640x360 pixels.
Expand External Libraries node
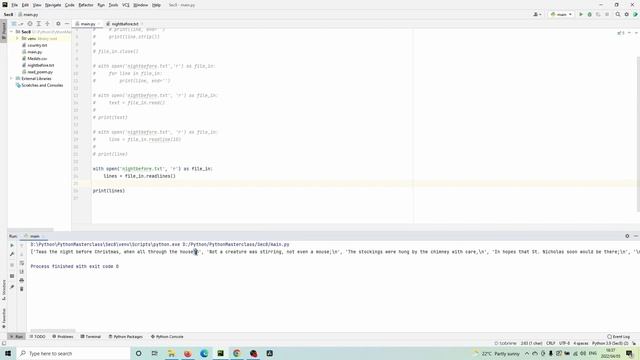coord(12,78)
